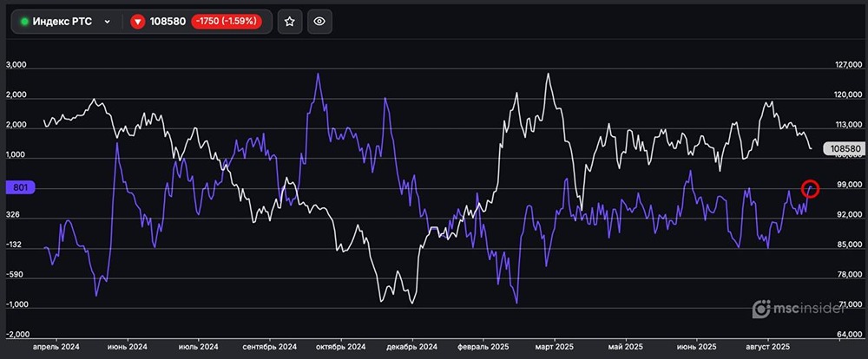This screenshot has width=868, height=359.
Task: Click the 108580 index value in header
Action: point(168,22)
